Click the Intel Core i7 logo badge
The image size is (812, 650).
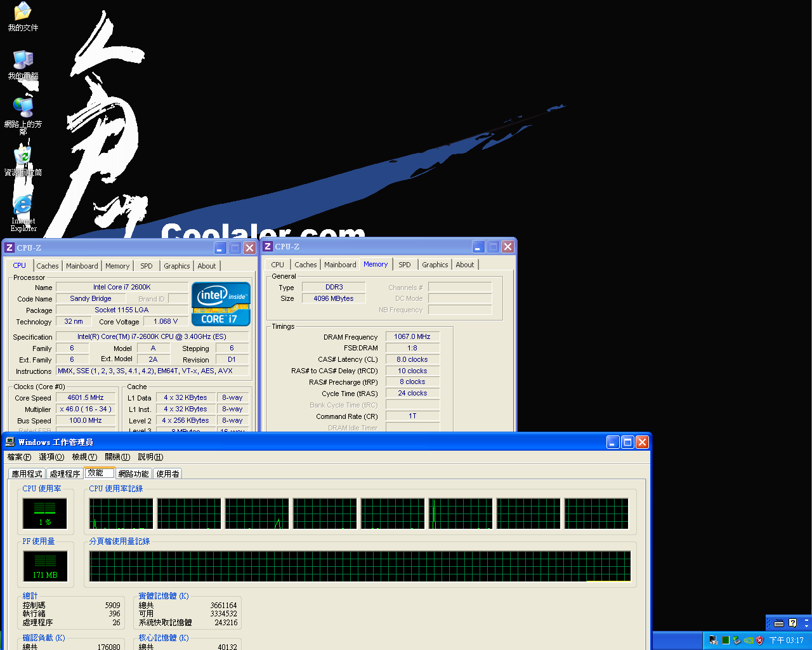click(221, 303)
